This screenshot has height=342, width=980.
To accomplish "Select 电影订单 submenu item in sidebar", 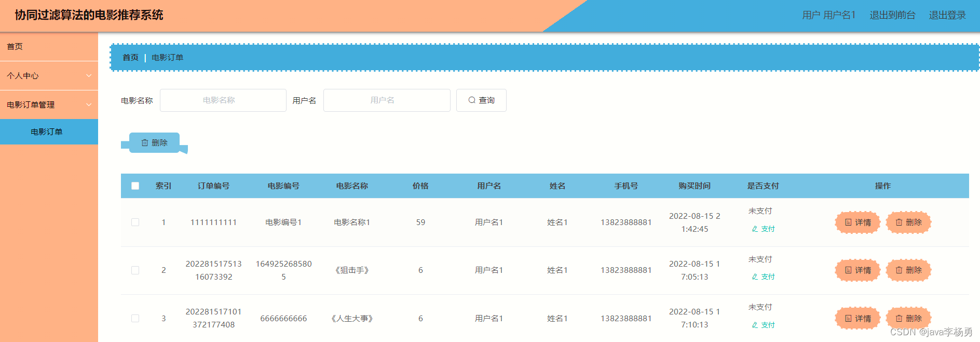I will point(49,132).
